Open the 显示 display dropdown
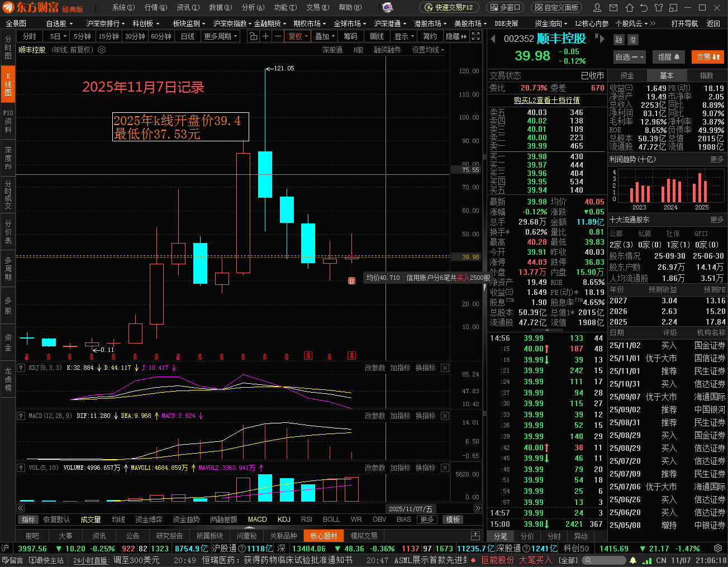Viewport: 728px width, 567px height. (405, 36)
